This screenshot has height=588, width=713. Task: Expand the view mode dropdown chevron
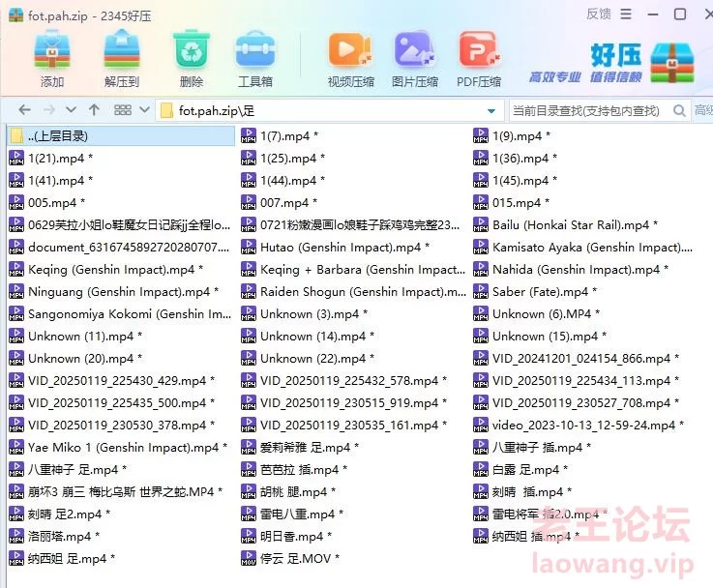[x=144, y=110]
